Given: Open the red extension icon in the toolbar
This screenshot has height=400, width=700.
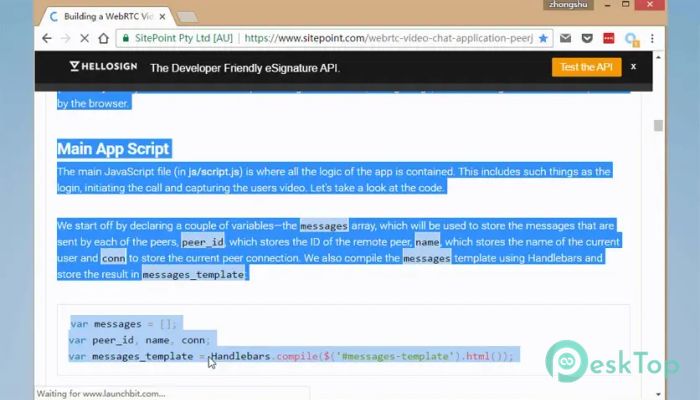Looking at the screenshot, I should (608, 38).
